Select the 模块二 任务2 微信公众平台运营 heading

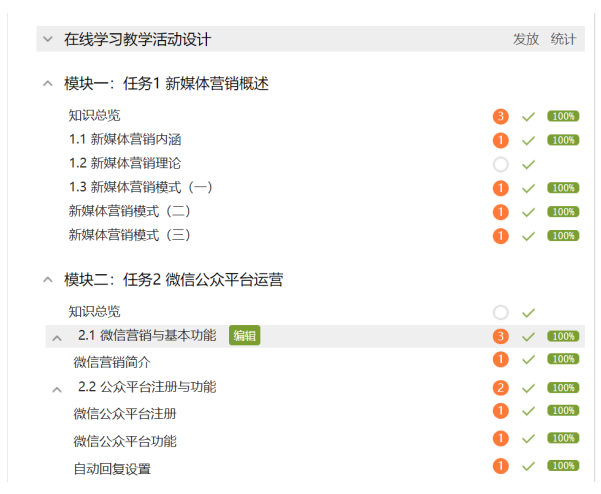coord(173,280)
